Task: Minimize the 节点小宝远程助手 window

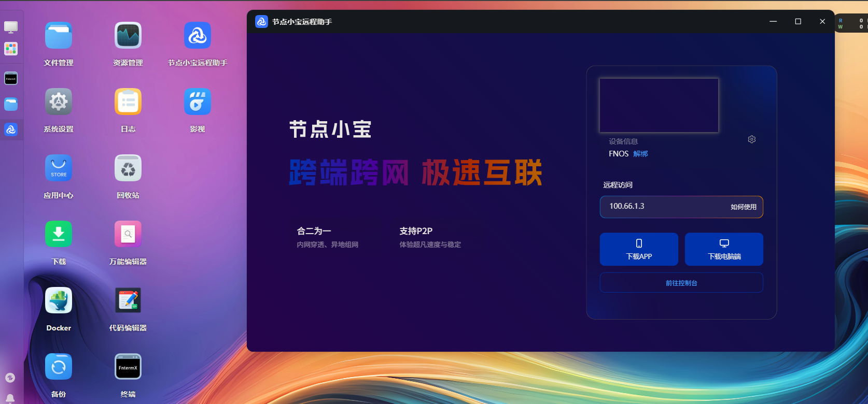Action: 773,21
